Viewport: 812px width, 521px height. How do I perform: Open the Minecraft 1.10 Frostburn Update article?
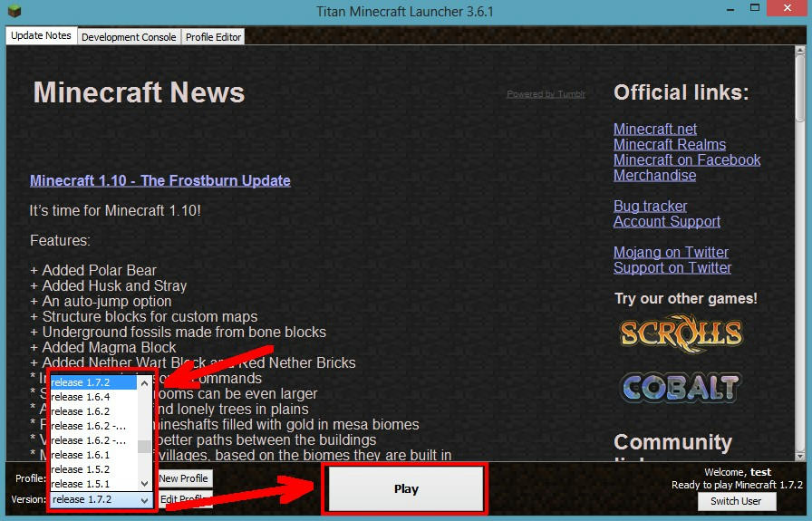pos(160,180)
